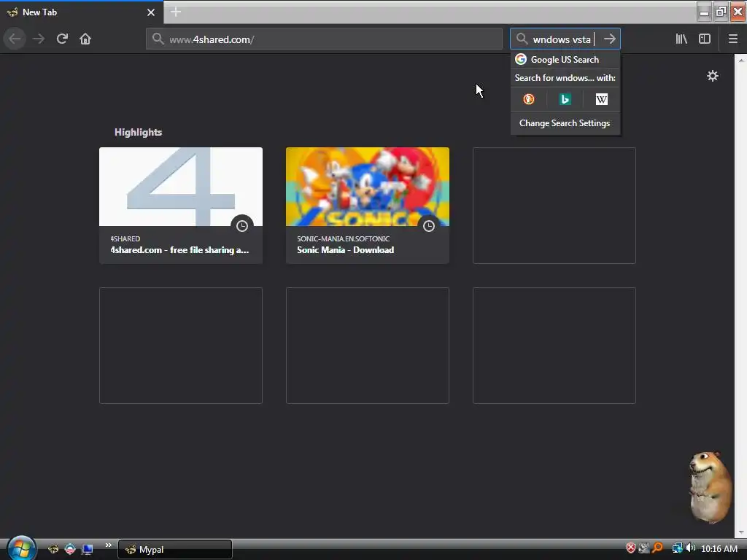The width and height of the screenshot is (747, 560).
Task: Open Change Search Settings
Action: coord(565,122)
